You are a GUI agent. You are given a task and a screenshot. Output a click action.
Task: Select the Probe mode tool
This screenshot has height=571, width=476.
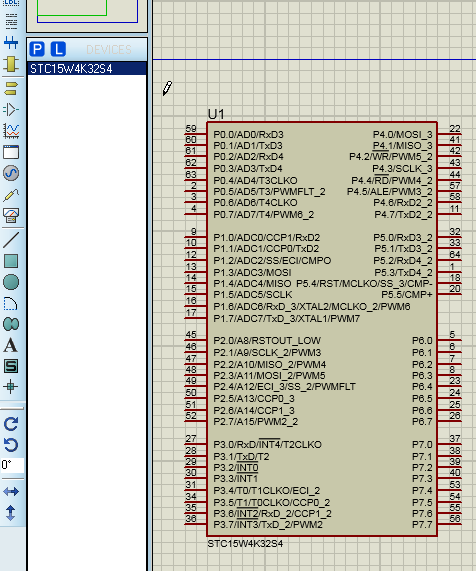pos(11,195)
